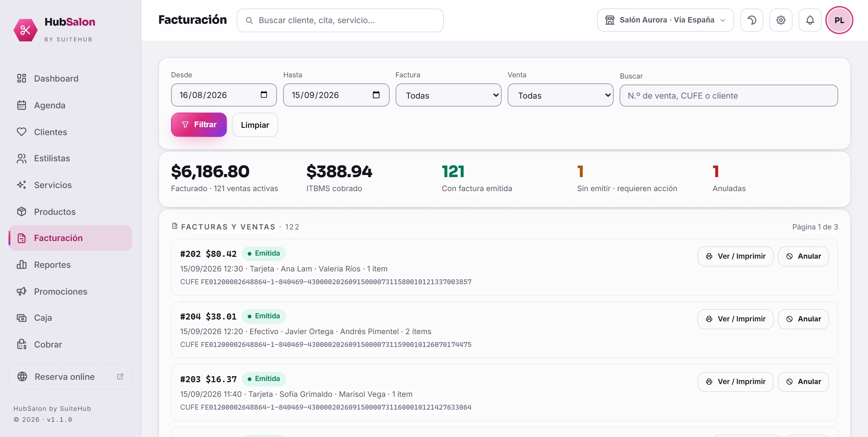Click the $388.94 ITBMS cobrado figure
The width and height of the screenshot is (868, 437).
click(x=339, y=172)
